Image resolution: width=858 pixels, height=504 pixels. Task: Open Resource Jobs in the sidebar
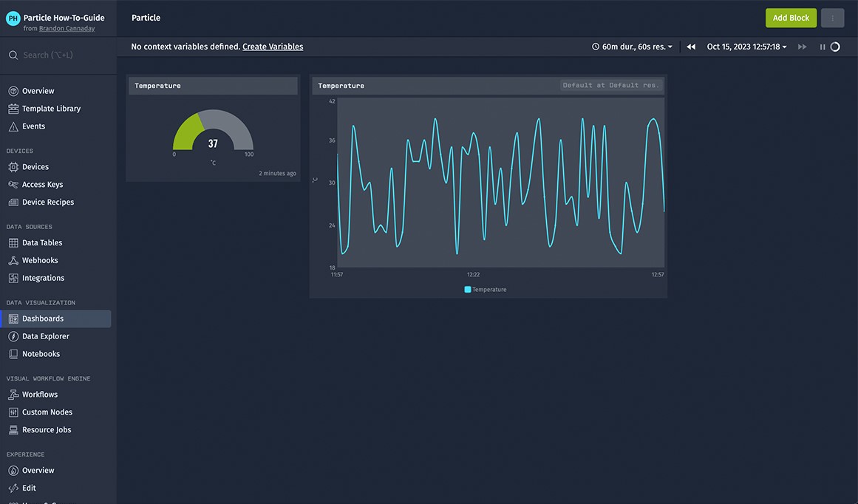tap(47, 429)
